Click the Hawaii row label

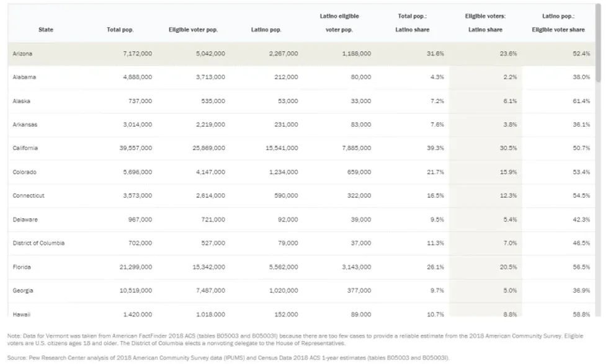pyautogui.click(x=22, y=314)
